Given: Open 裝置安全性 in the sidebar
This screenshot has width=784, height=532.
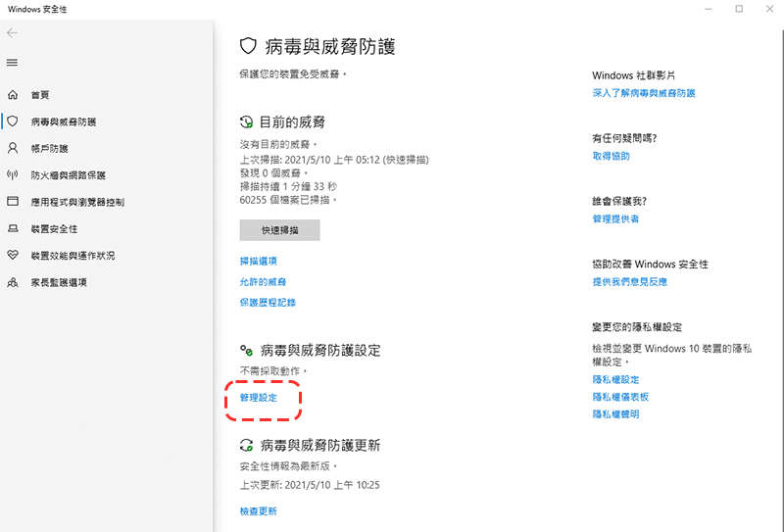Looking at the screenshot, I should tap(54, 229).
